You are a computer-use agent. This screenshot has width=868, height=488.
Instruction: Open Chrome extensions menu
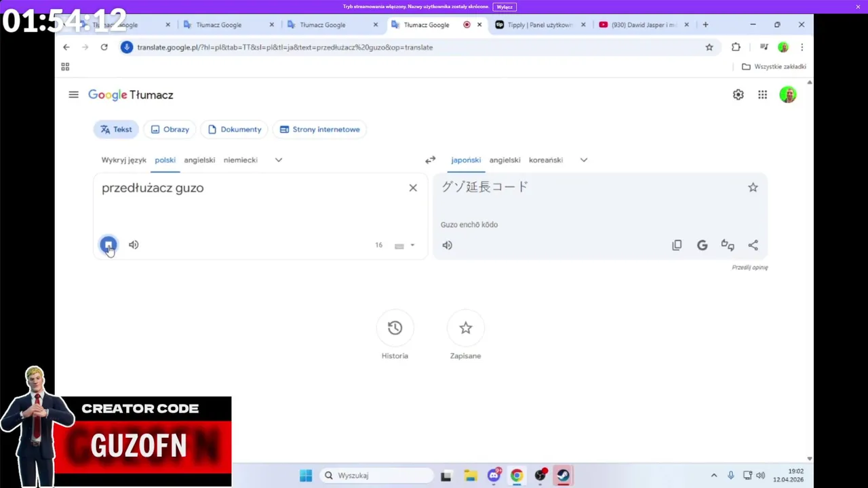736,47
